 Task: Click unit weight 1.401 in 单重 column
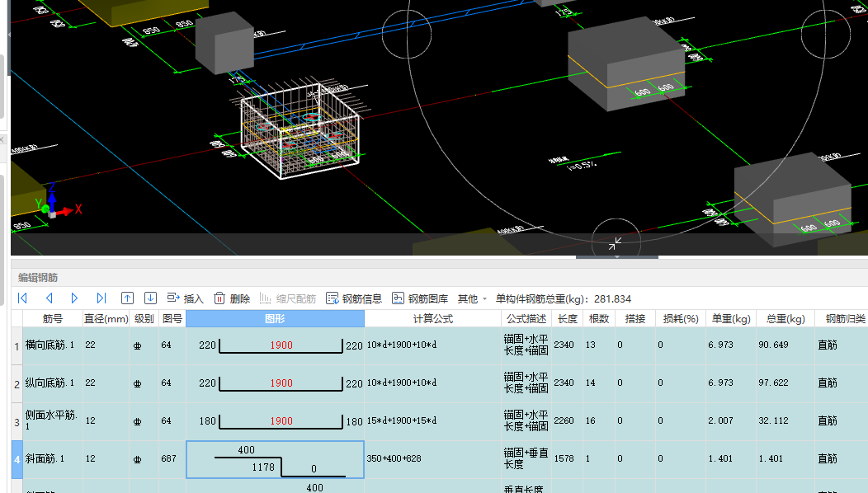[731, 459]
